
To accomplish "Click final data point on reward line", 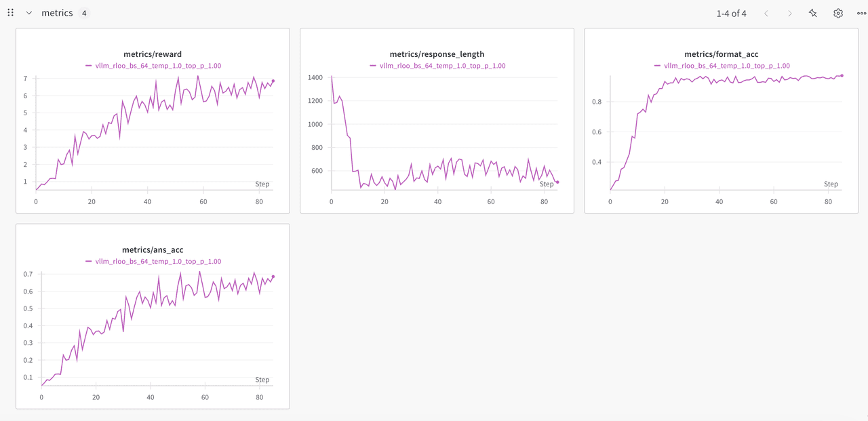I will (x=273, y=81).
